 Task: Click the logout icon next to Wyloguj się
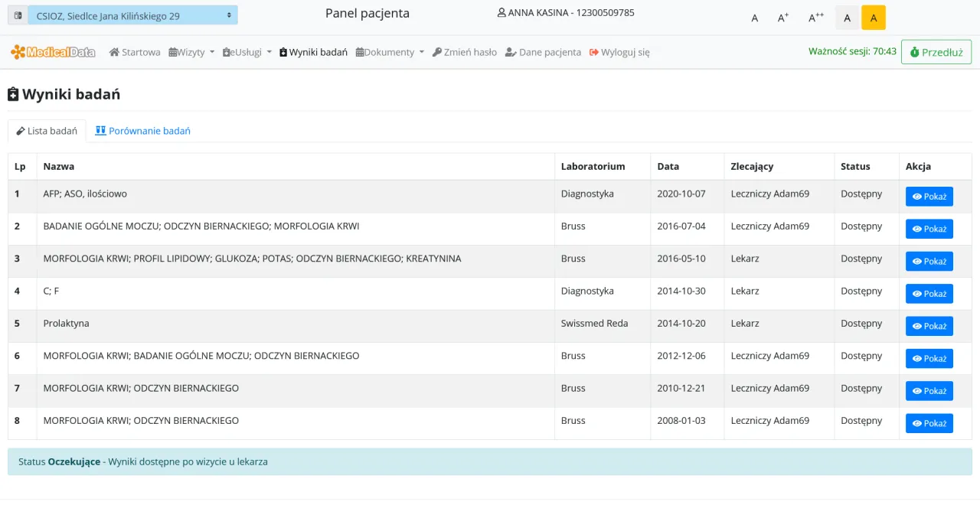point(593,53)
